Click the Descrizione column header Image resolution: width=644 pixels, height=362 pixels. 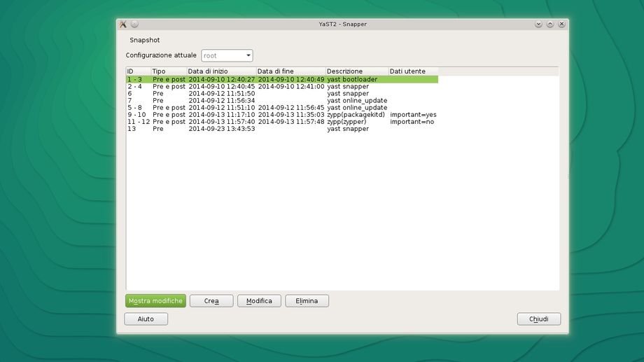356,71
